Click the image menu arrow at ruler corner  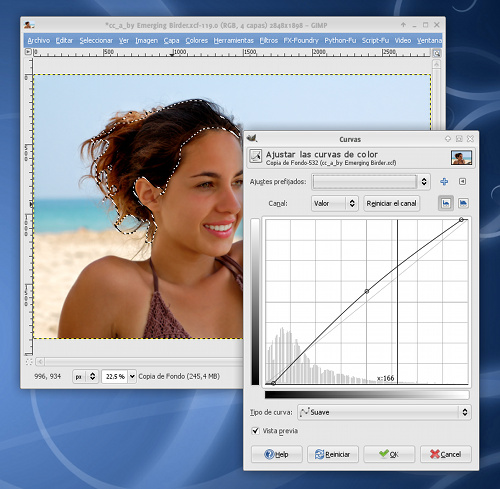click(28, 52)
